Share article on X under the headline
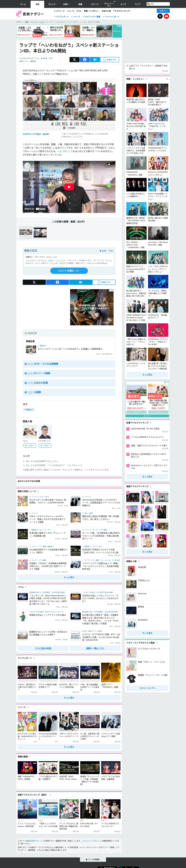This screenshot has width=186, height=868. [74, 60]
